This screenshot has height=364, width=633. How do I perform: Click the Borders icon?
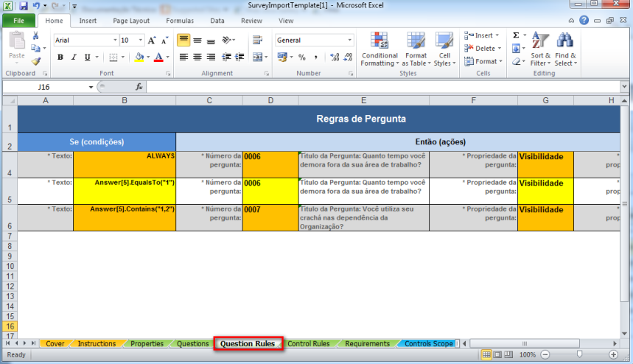(x=113, y=57)
